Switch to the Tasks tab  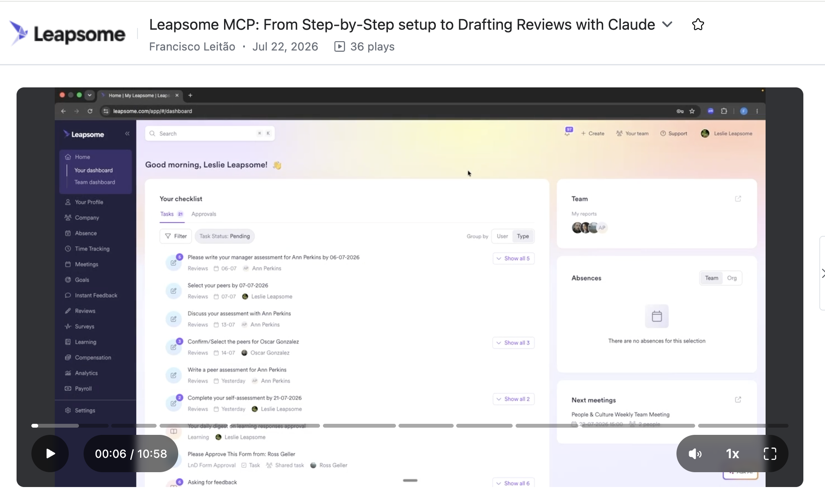click(x=171, y=214)
